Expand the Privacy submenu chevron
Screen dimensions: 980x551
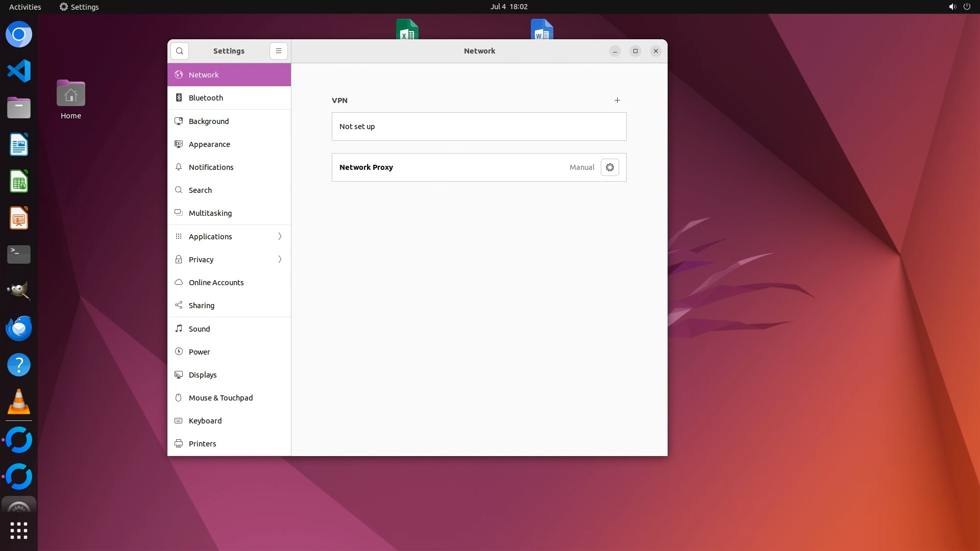(x=280, y=260)
